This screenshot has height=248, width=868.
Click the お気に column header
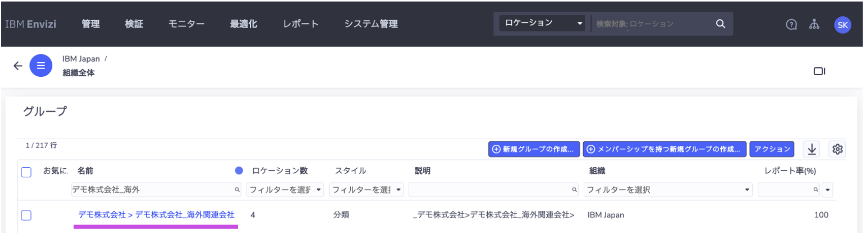(55, 171)
